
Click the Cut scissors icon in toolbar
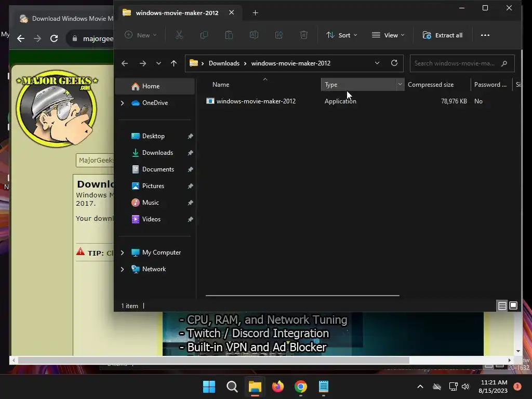[179, 35]
